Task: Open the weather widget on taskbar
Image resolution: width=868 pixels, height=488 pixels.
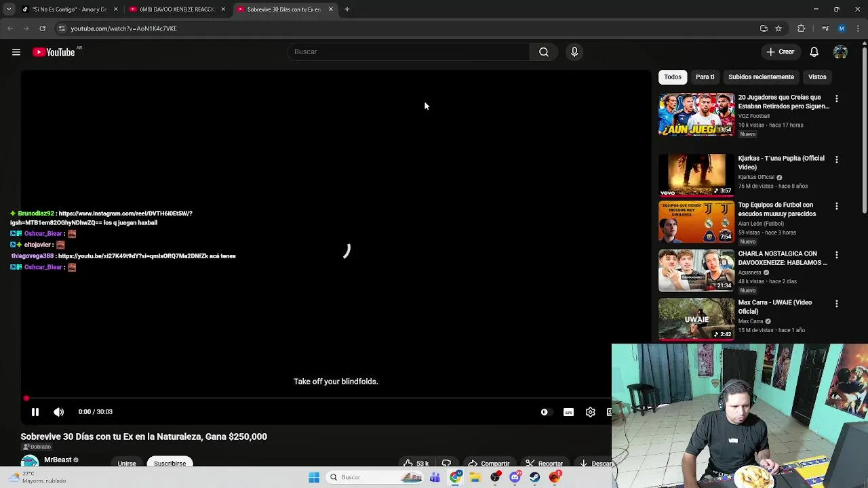Action: click(x=37, y=477)
